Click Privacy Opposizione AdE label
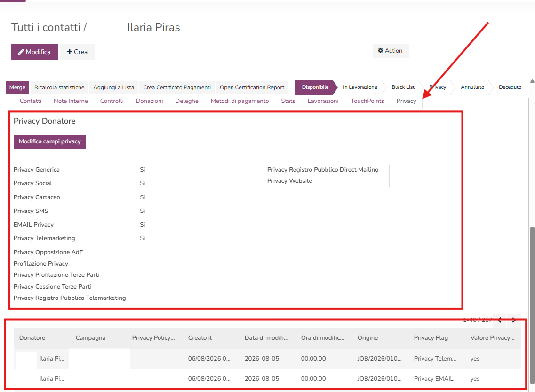535x392 pixels. point(48,252)
